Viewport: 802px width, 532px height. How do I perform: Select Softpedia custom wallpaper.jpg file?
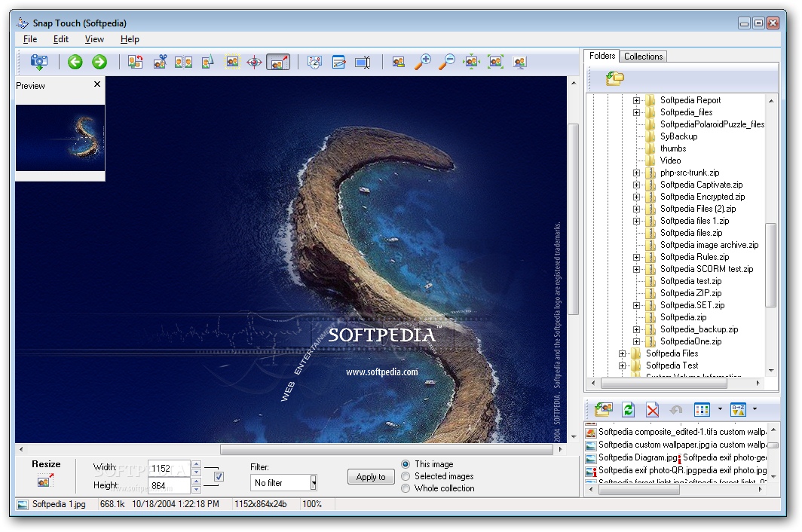[654, 445]
